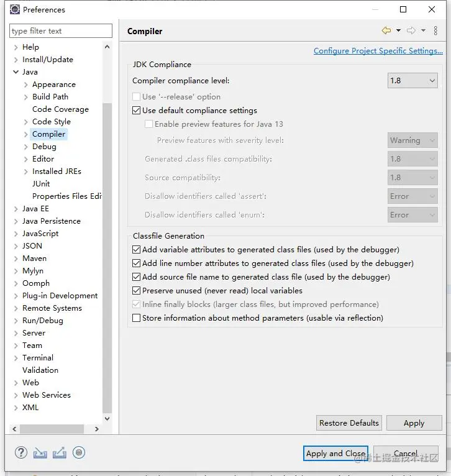Click the tree vertical scrollbar thumb
Viewport: 451px width, 476px height.
[x=107, y=258]
